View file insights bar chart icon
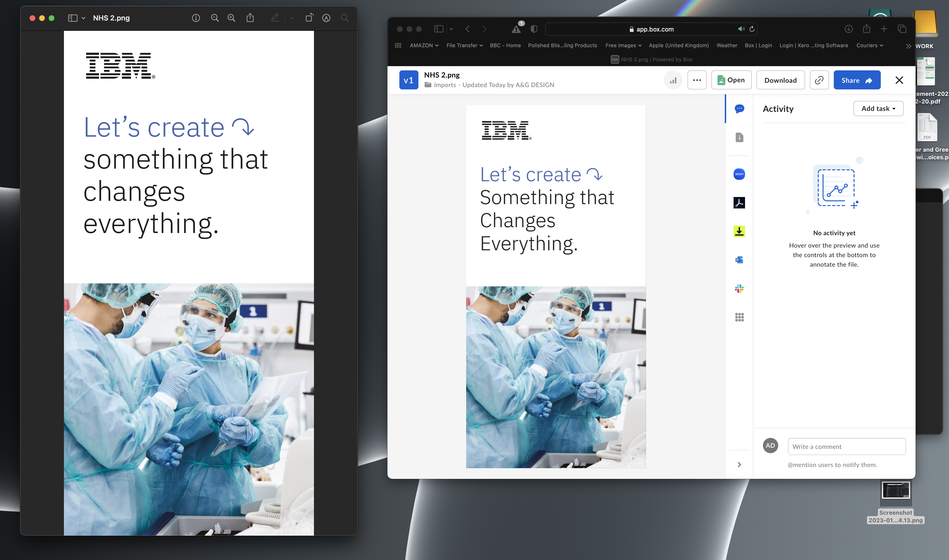The width and height of the screenshot is (949, 560). click(x=673, y=80)
